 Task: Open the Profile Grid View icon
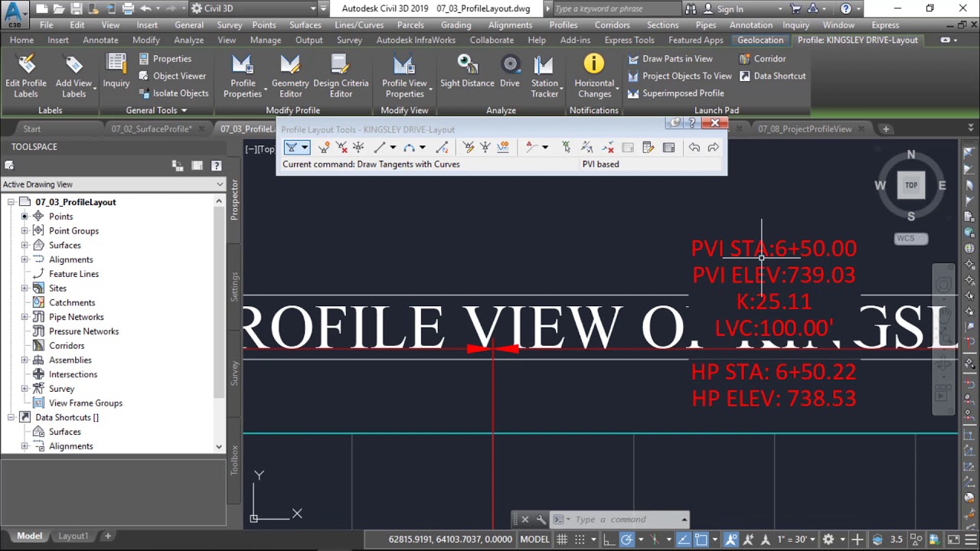tap(668, 147)
